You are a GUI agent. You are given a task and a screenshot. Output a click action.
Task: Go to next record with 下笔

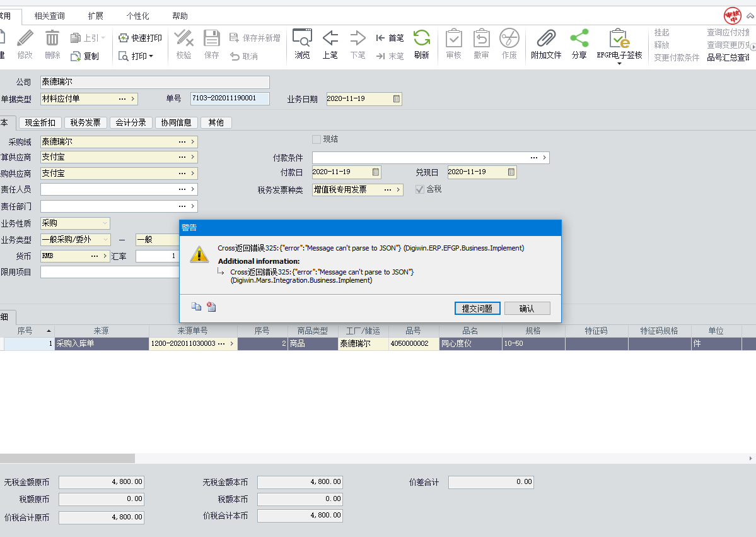click(358, 38)
